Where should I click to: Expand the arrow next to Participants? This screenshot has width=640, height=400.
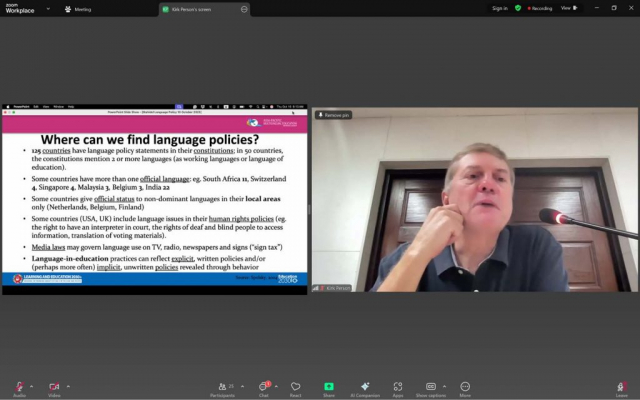(244, 386)
